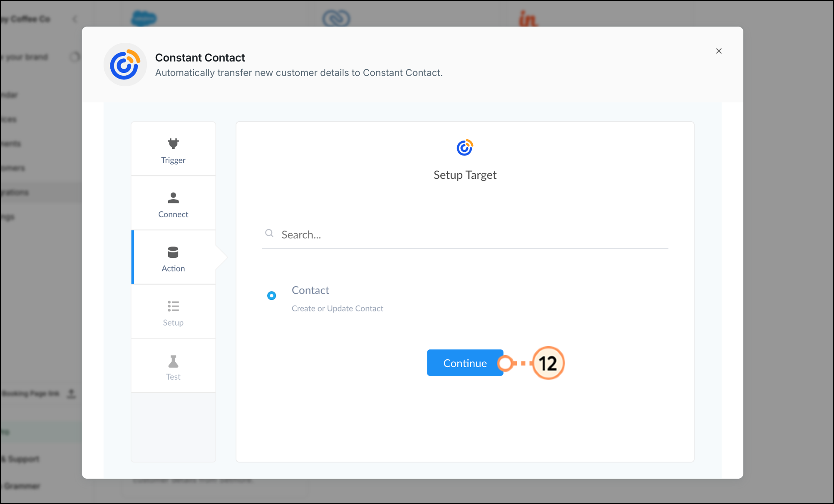Click the Booking Page link in the sidebar

click(x=30, y=393)
